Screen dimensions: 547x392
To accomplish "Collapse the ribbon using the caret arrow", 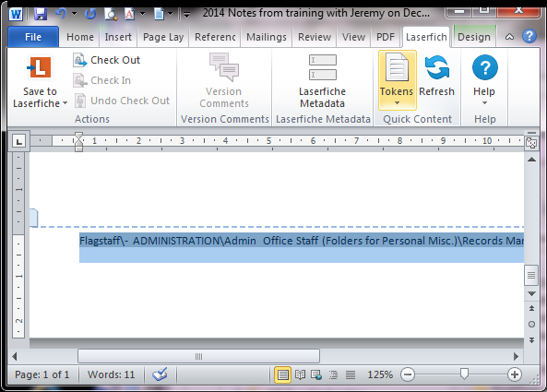I will 509,37.
